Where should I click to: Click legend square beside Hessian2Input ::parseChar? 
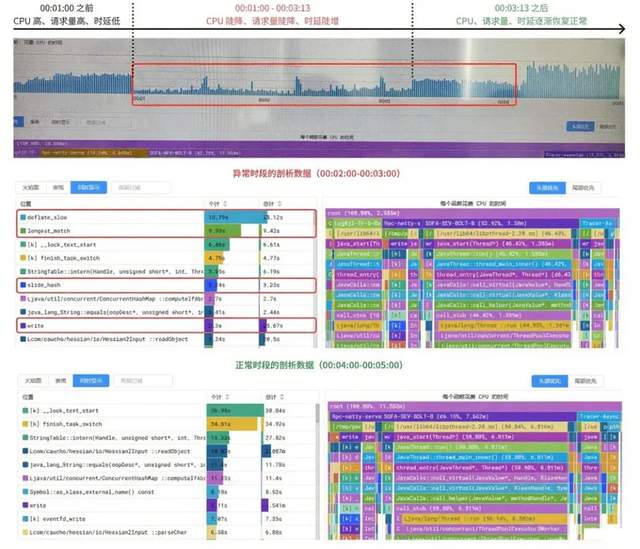click(x=25, y=532)
